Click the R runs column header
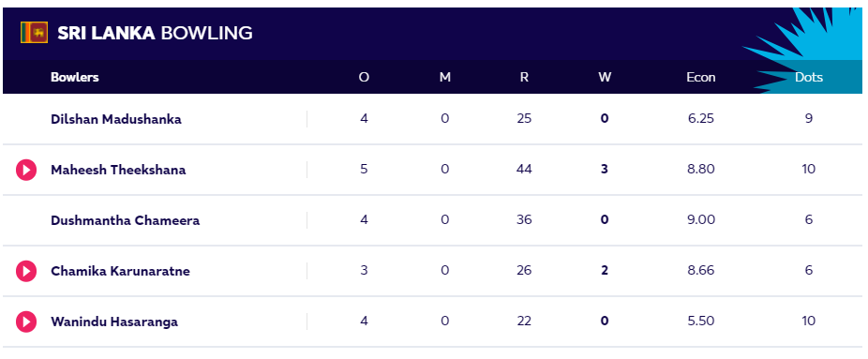Image resolution: width=868 pixels, height=359 pixels. (x=524, y=77)
